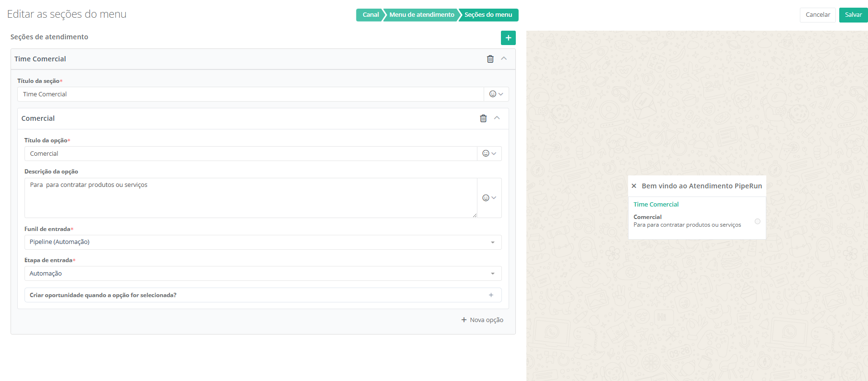Open emoji picker for Título da opção
This screenshot has height=381, width=868.
(489, 154)
